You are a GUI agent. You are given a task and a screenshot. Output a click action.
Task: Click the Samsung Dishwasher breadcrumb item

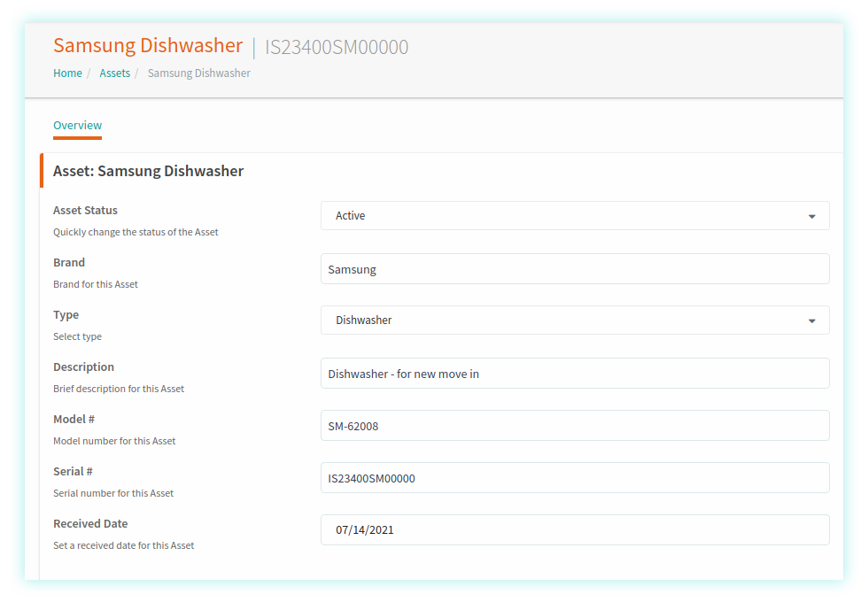coord(198,73)
